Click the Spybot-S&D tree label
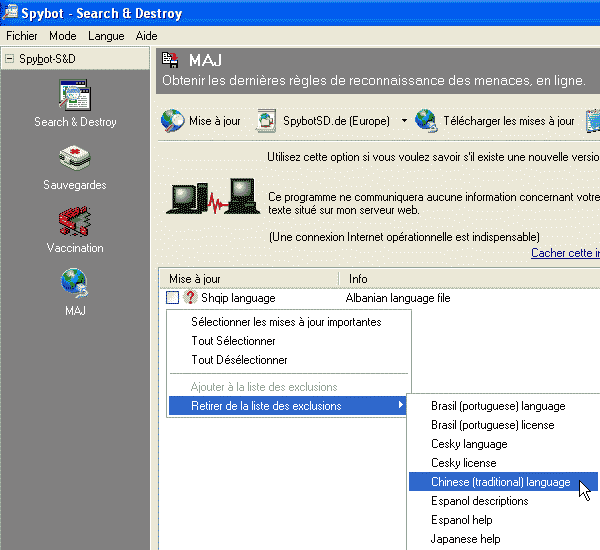The height and width of the screenshot is (550, 600). pos(47,59)
